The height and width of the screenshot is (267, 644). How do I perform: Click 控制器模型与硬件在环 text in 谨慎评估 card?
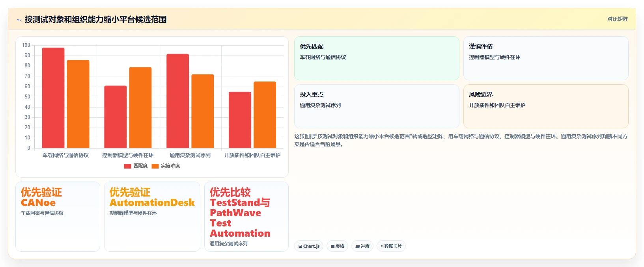[x=495, y=57]
